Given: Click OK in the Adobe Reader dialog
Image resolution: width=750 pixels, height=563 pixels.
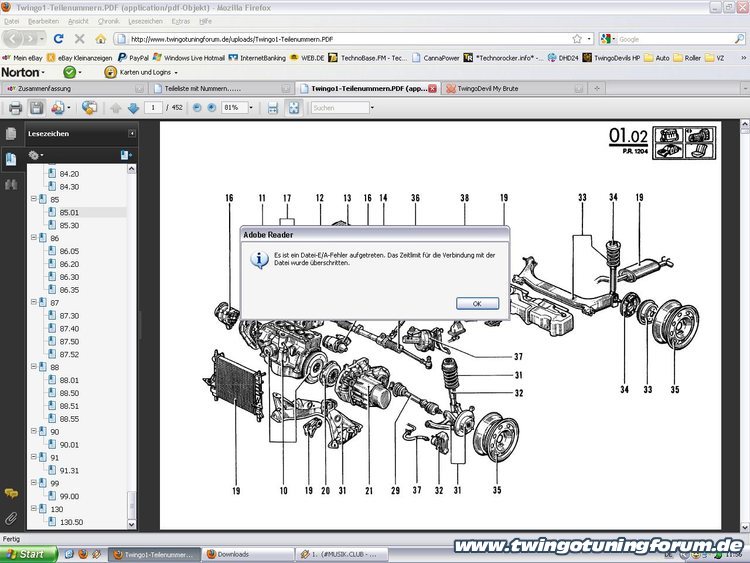Looking at the screenshot, I should point(476,303).
